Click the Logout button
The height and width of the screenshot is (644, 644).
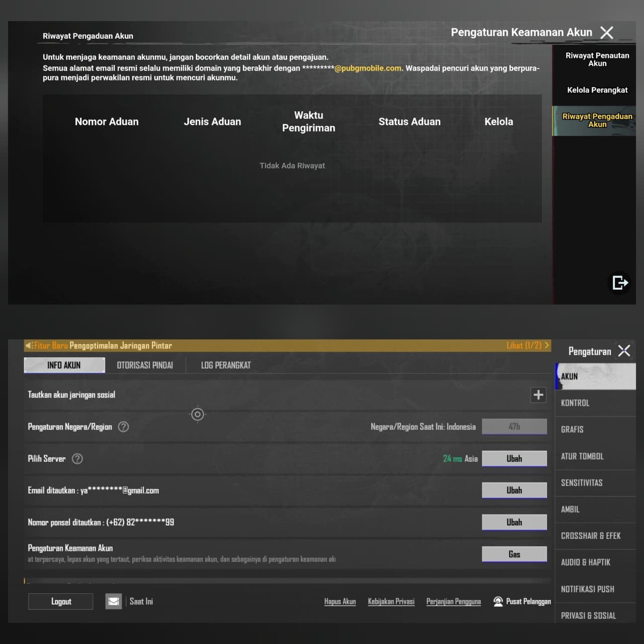(x=61, y=602)
